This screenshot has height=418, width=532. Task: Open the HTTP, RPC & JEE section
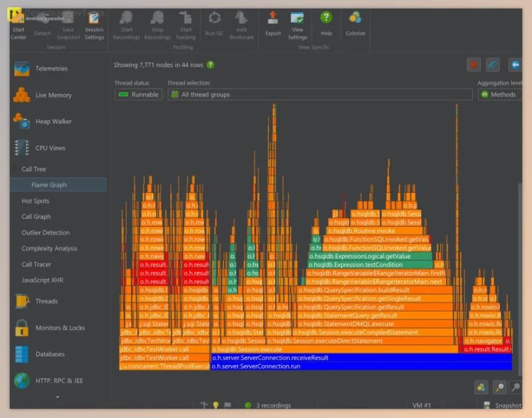coord(59,381)
